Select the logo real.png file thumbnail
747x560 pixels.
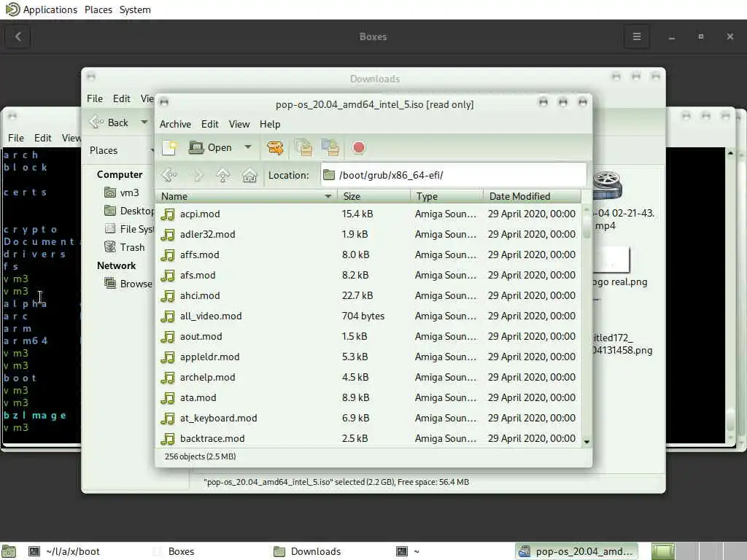[611, 260]
